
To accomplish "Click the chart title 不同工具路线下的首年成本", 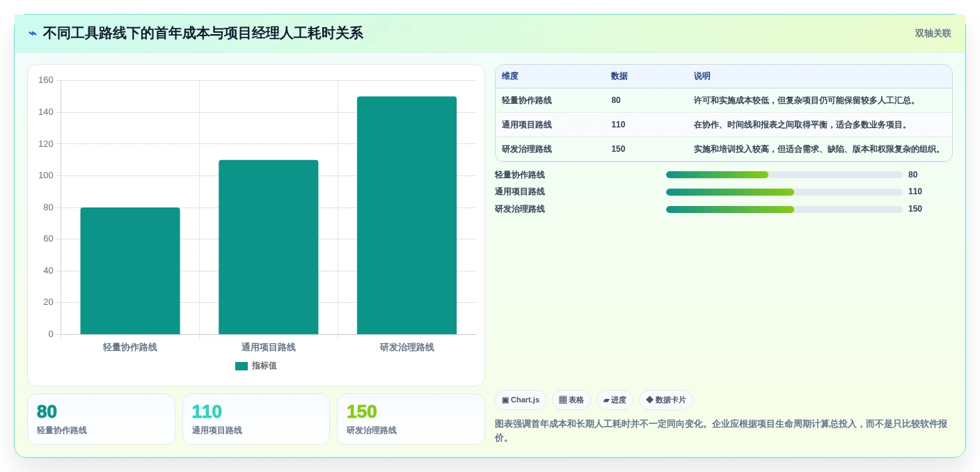I will 203,33.
